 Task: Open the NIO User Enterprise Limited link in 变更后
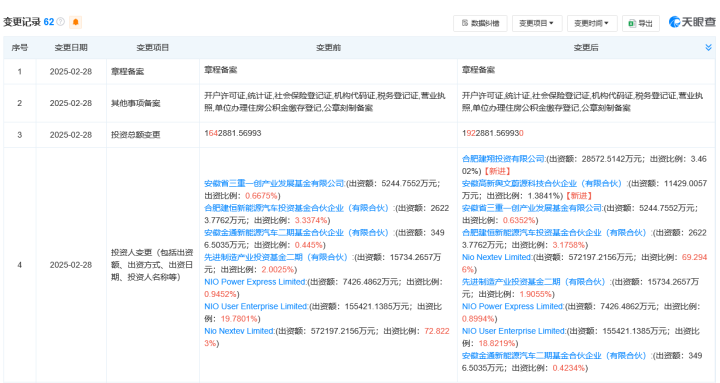tap(513, 331)
